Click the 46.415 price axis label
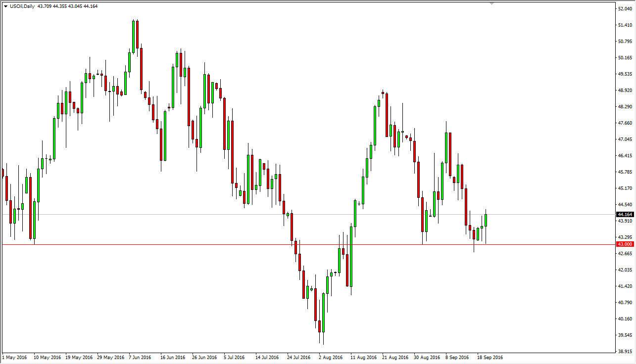Image resolution: width=636 pixels, height=364 pixels. pyautogui.click(x=626, y=156)
